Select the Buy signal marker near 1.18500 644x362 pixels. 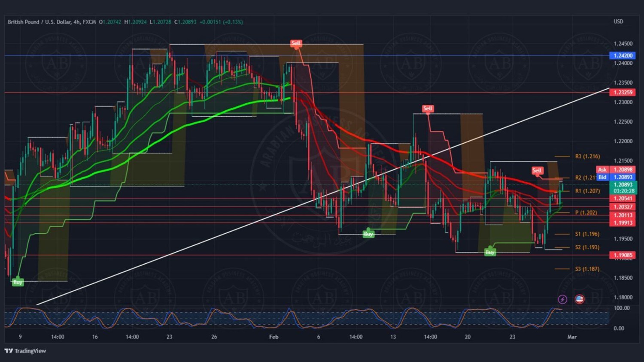point(18,282)
